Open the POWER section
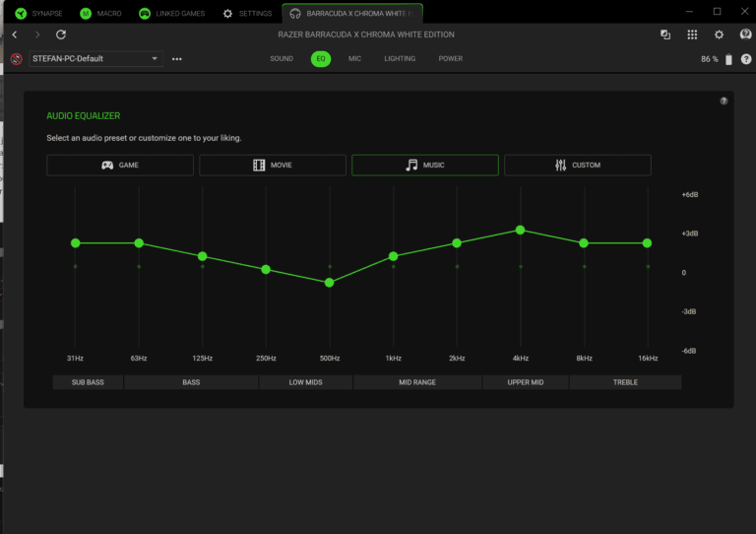756x534 pixels. (x=450, y=59)
